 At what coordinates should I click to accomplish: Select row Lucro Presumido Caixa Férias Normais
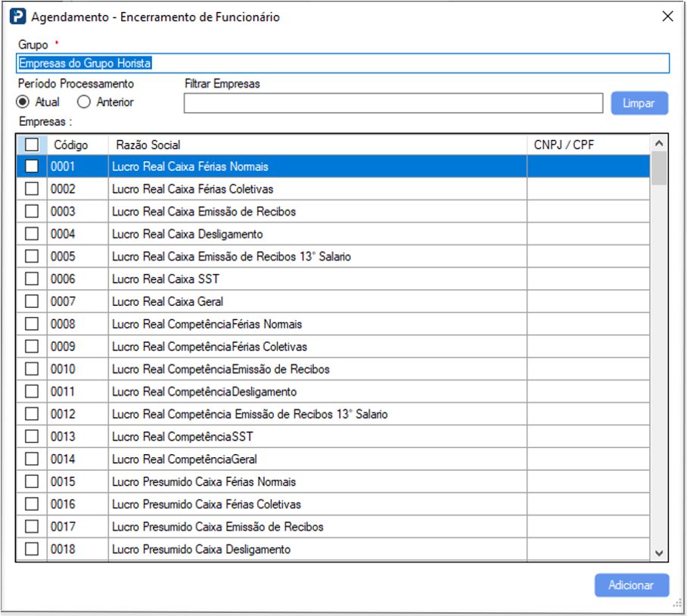tap(333, 481)
